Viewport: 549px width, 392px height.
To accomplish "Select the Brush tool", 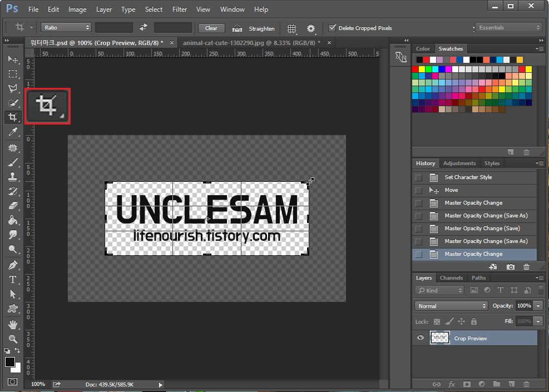I will click(x=13, y=162).
